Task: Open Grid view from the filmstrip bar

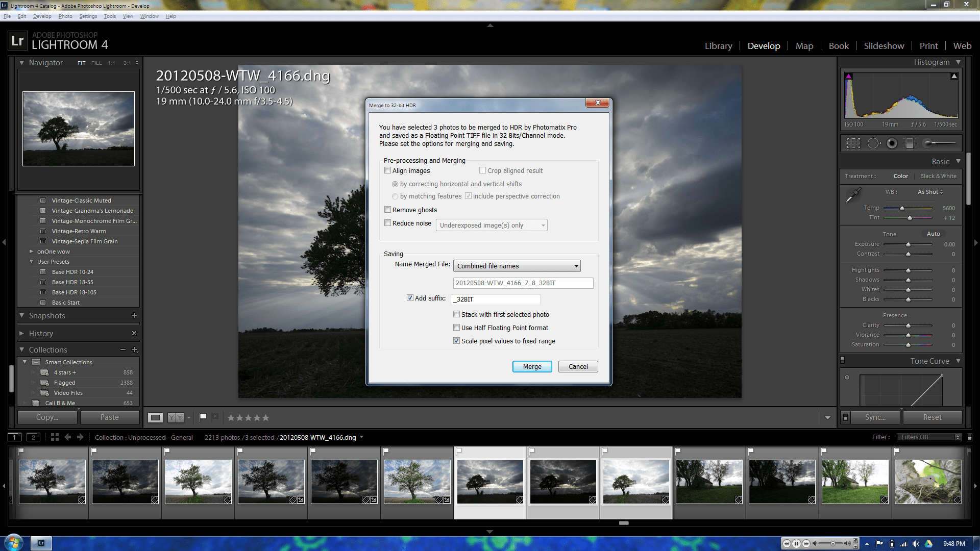Action: coord(55,437)
